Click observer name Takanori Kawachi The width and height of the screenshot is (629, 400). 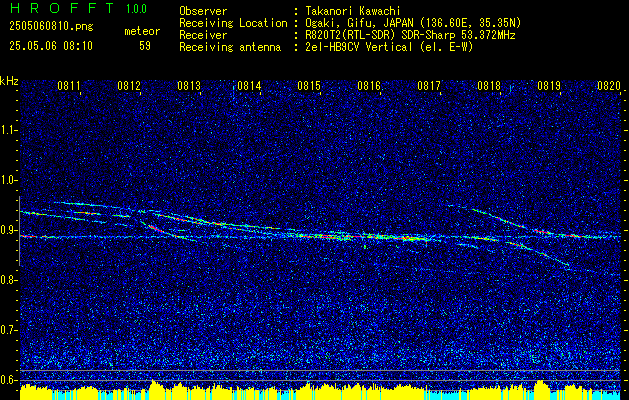click(x=353, y=11)
